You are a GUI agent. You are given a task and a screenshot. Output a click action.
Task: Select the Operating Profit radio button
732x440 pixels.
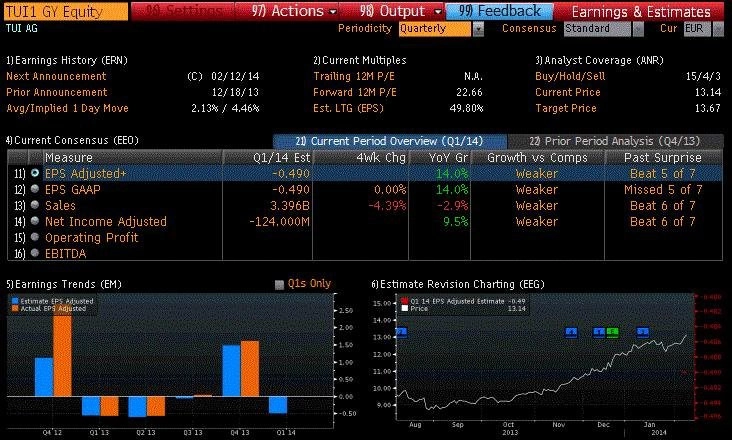[35, 237]
